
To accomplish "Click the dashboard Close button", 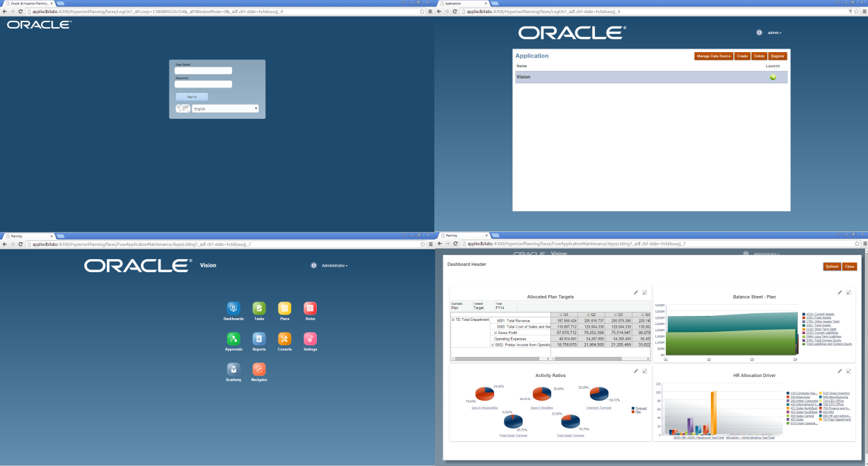I will [849, 267].
